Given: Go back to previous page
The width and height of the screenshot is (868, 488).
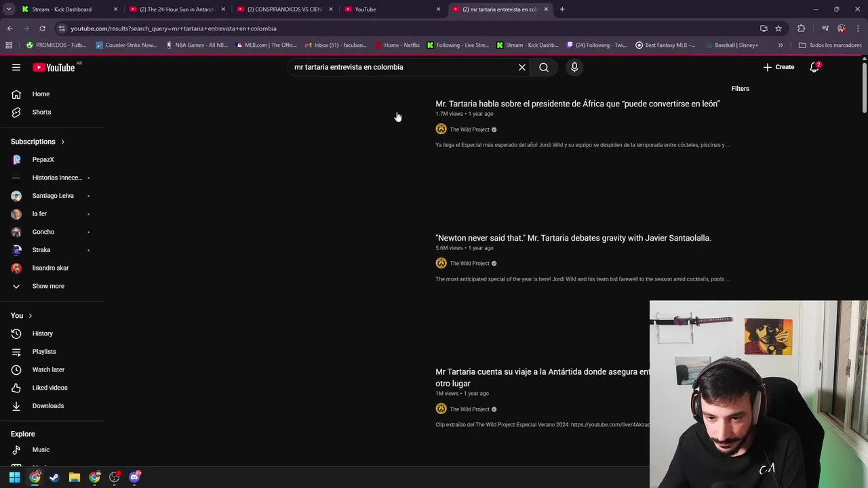Looking at the screenshot, I should (9, 28).
